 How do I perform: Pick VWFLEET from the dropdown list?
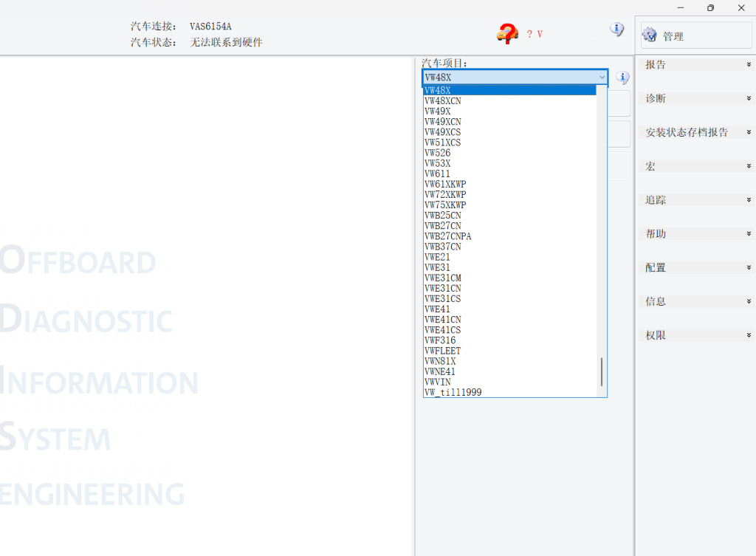click(x=442, y=351)
